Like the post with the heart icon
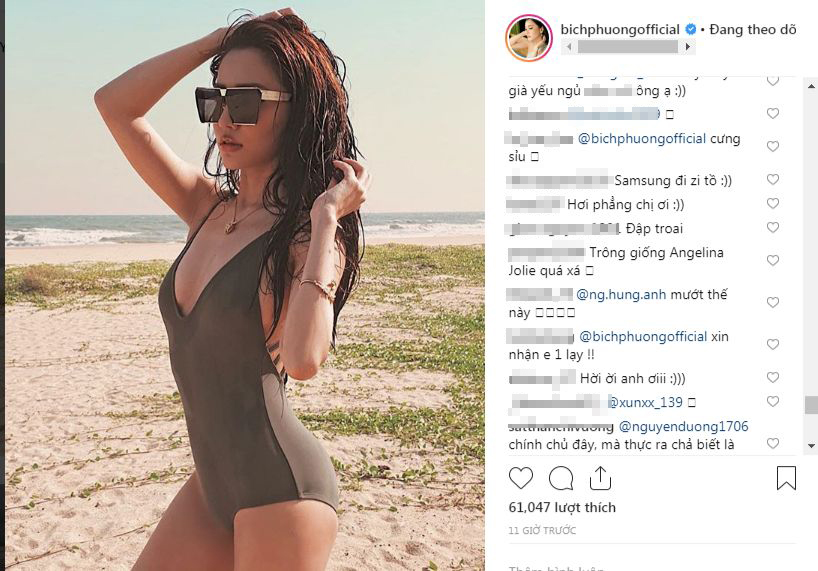Viewport: 818px width, 571px height. [521, 478]
